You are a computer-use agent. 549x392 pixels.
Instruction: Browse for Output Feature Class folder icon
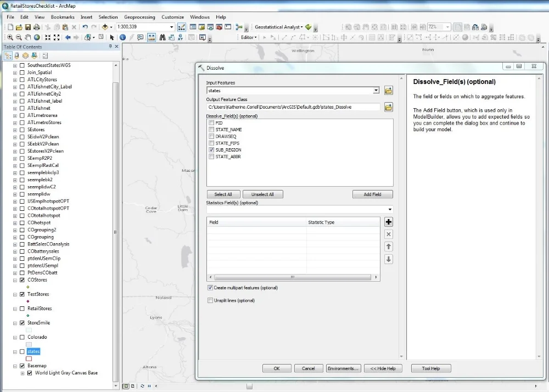pos(388,107)
